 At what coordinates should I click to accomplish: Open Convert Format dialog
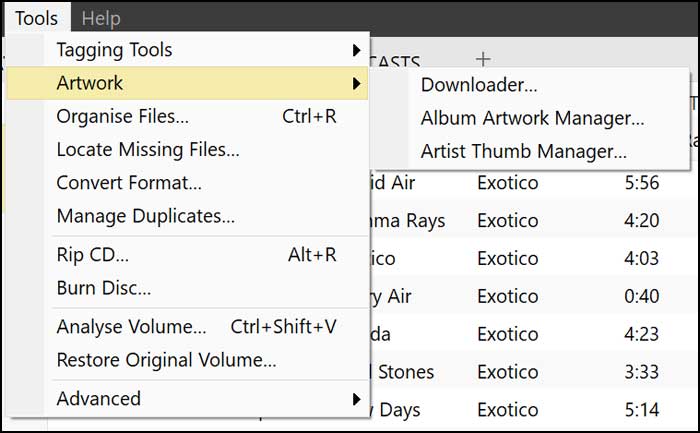[129, 183]
